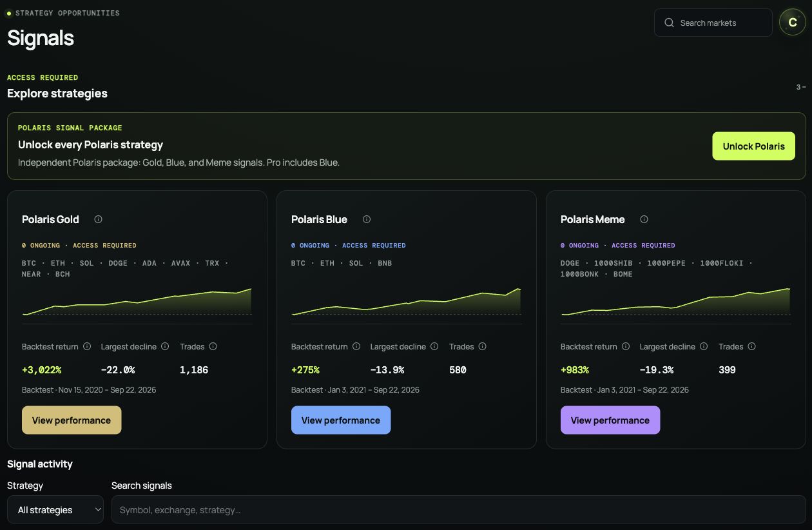
Task: Click the Signals page title
Action: (x=41, y=38)
